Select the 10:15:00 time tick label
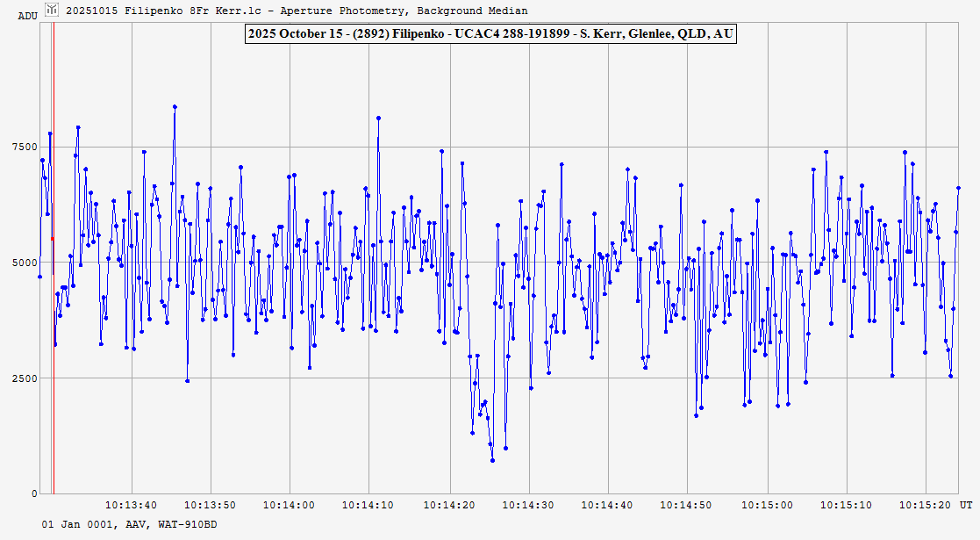The width and height of the screenshot is (980, 540). tap(767, 505)
